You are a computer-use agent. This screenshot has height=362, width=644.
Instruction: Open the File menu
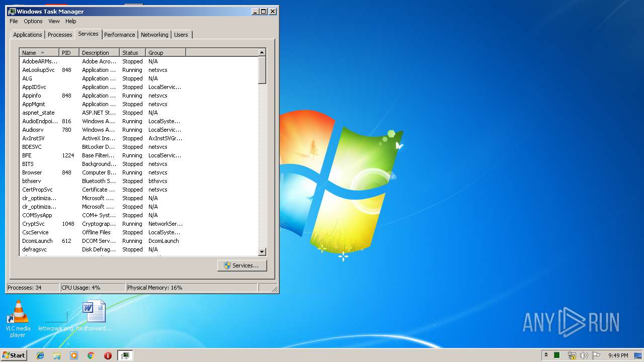14,21
